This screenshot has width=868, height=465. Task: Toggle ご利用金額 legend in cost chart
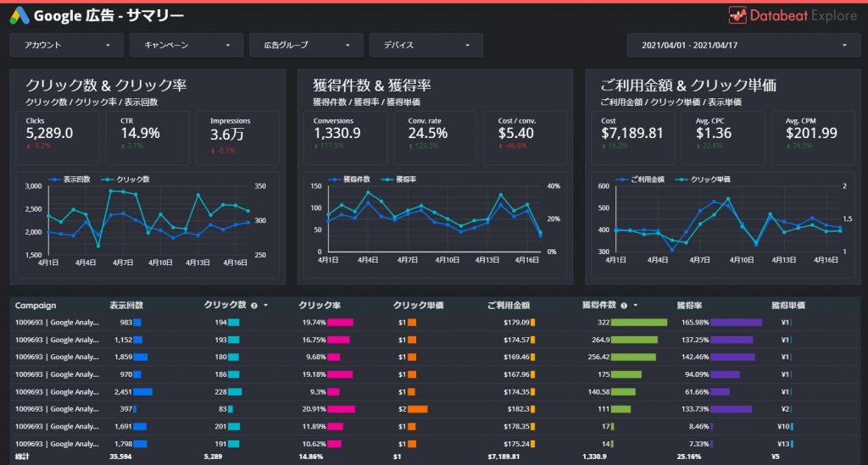point(641,180)
